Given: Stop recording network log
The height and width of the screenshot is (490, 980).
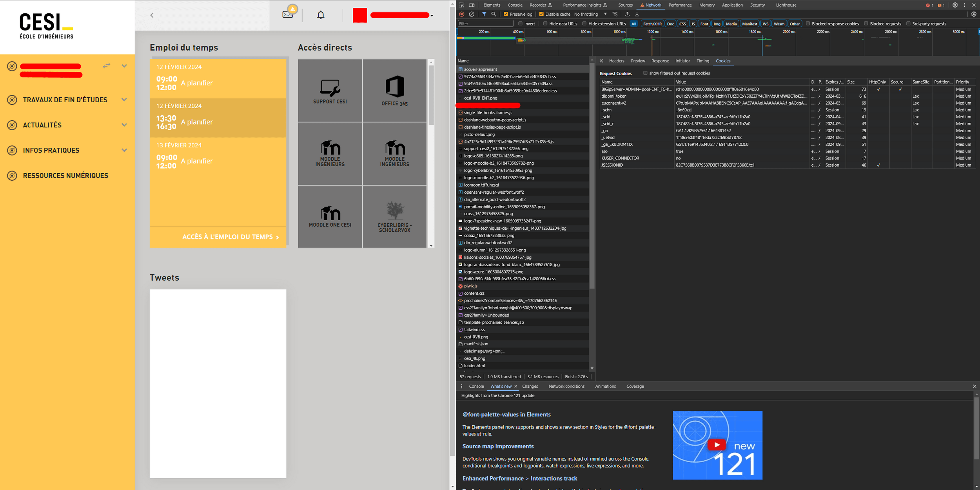Looking at the screenshot, I should click(462, 14).
